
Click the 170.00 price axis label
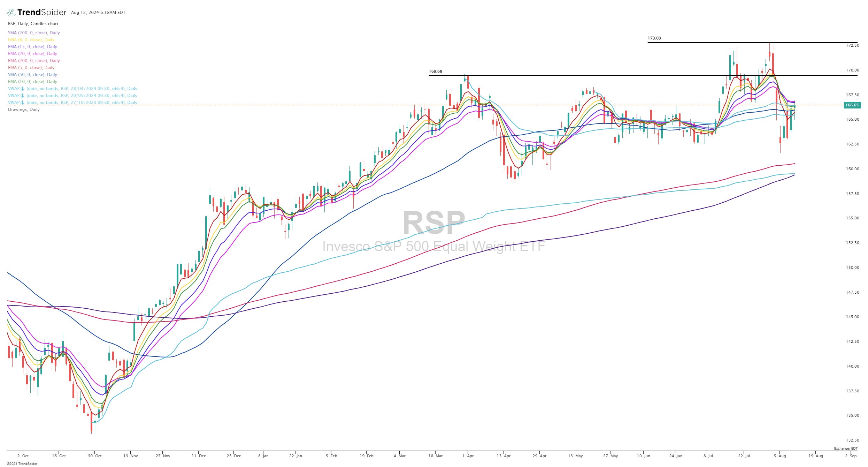852,70
